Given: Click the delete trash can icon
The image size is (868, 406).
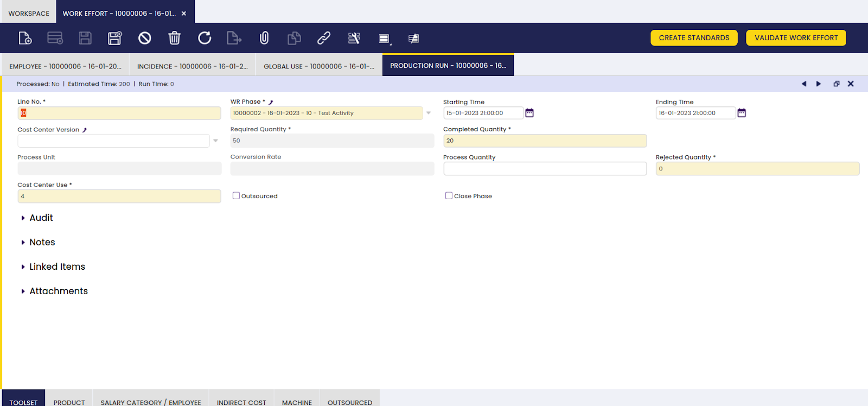Looking at the screenshot, I should click(x=174, y=38).
